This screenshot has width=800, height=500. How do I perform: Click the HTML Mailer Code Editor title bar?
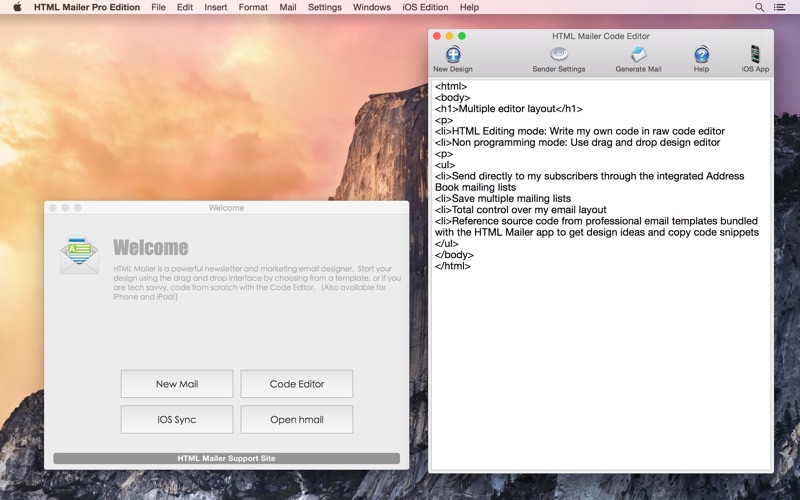coord(601,36)
